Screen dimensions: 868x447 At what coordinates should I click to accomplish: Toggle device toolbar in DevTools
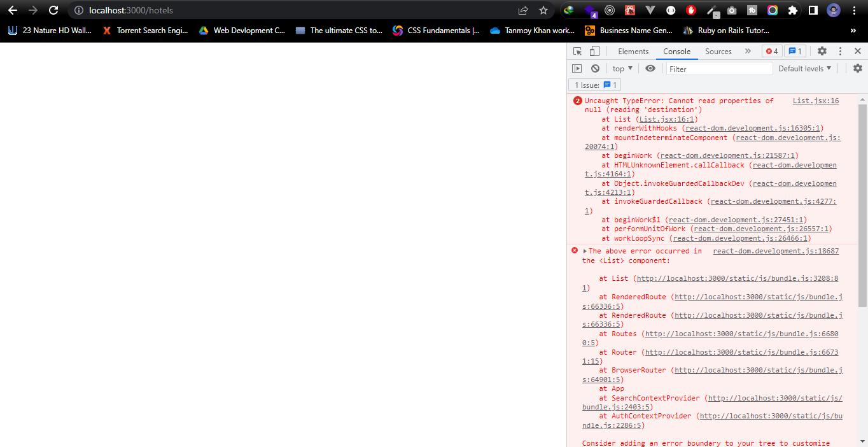pos(594,52)
